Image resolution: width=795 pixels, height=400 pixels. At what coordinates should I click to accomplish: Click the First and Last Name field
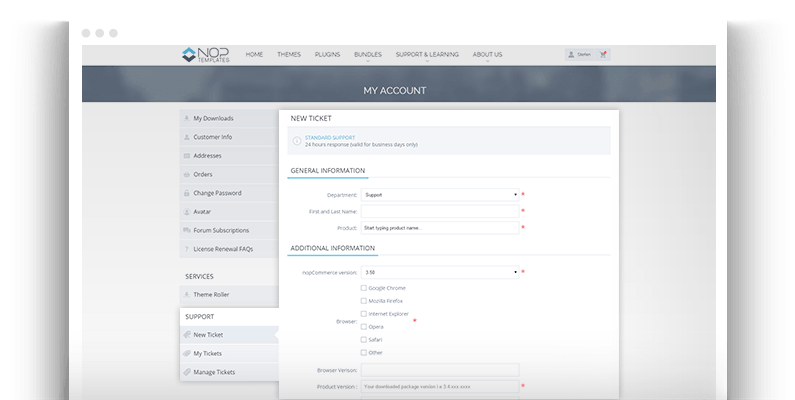pyautogui.click(x=440, y=212)
